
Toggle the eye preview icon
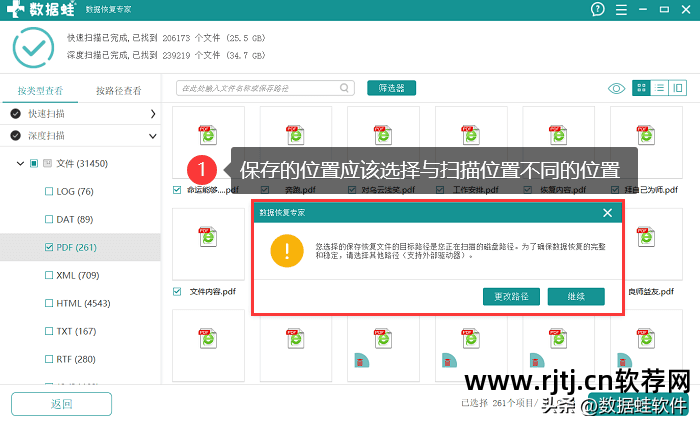(x=616, y=88)
